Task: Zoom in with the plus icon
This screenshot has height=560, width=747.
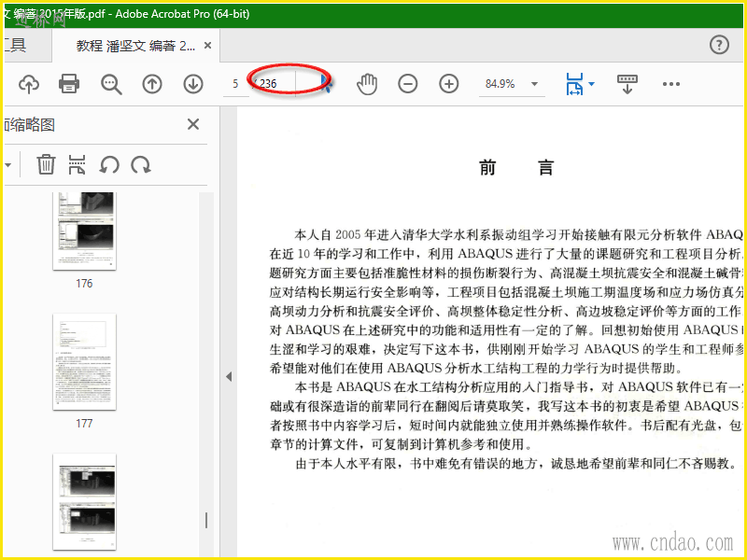Action: (448, 84)
